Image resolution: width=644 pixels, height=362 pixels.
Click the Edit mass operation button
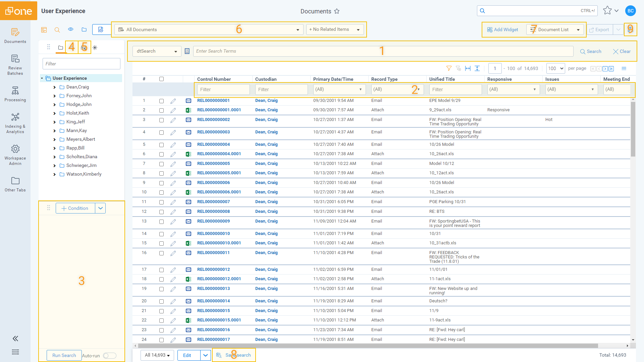click(189, 355)
